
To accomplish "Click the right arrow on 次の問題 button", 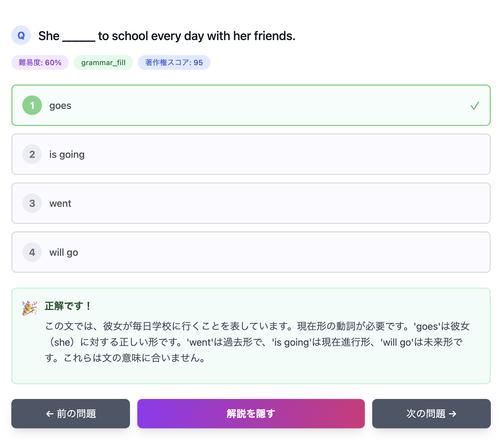I will 453,414.
